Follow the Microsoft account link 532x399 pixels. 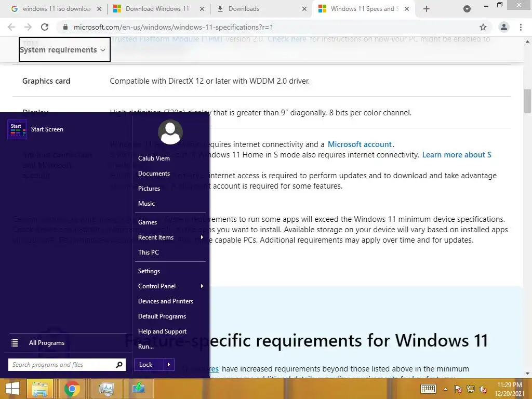pyautogui.click(x=360, y=144)
